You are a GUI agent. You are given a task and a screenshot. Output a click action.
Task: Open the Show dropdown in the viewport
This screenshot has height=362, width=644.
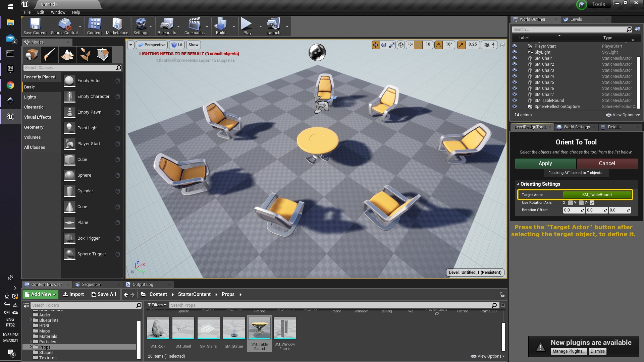tap(194, 45)
